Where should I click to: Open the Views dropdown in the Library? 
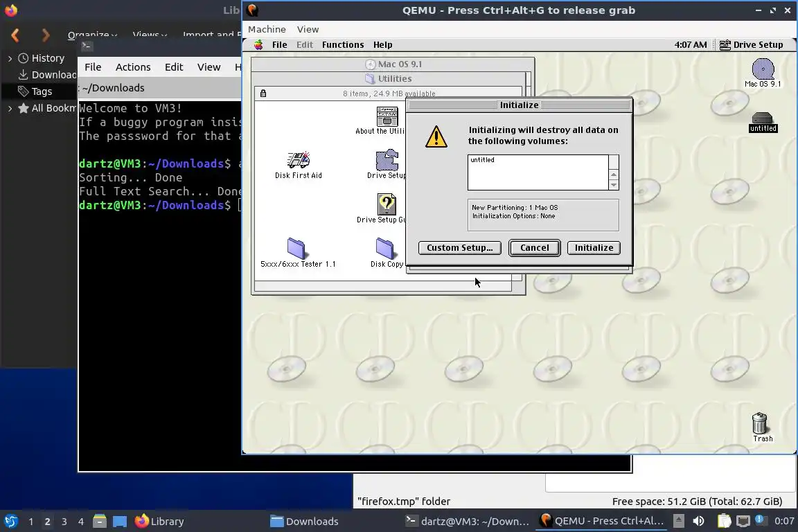click(x=150, y=35)
